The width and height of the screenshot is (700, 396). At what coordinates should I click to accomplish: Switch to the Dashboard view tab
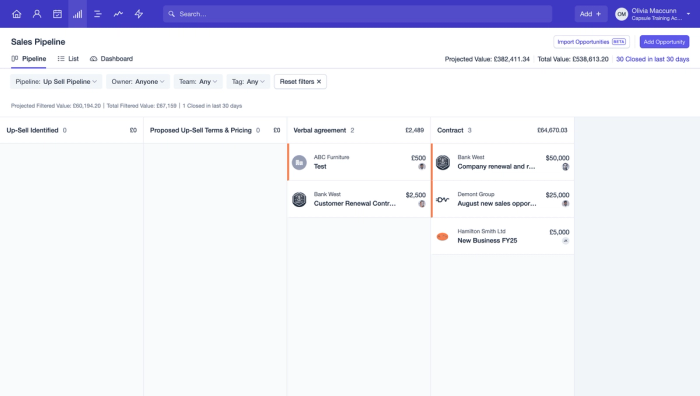tap(112, 58)
